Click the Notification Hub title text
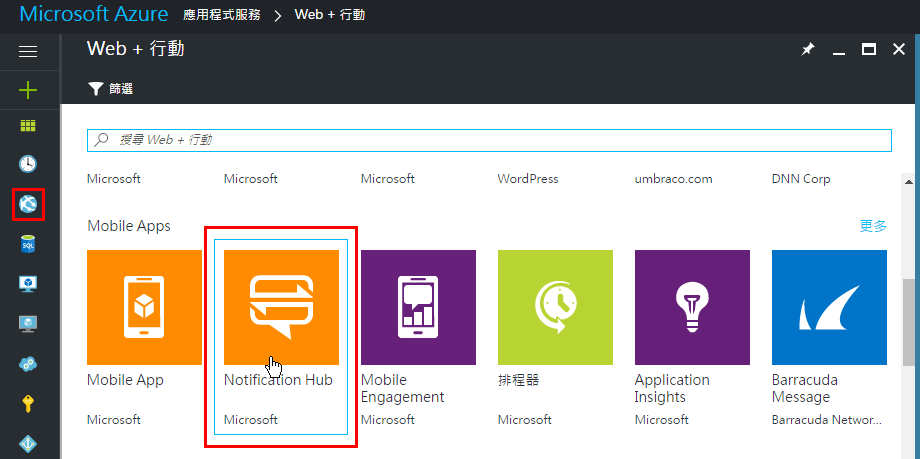The height and width of the screenshot is (459, 920). pos(278,380)
